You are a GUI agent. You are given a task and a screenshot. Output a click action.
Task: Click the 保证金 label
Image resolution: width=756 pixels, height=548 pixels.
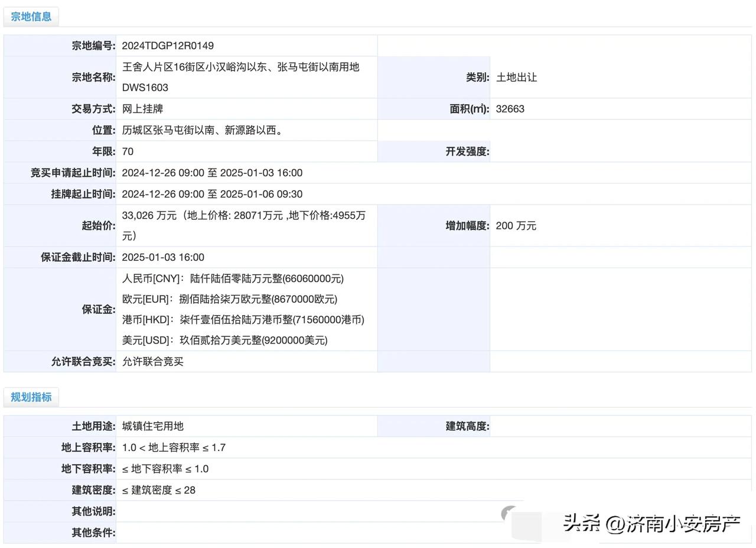click(98, 309)
